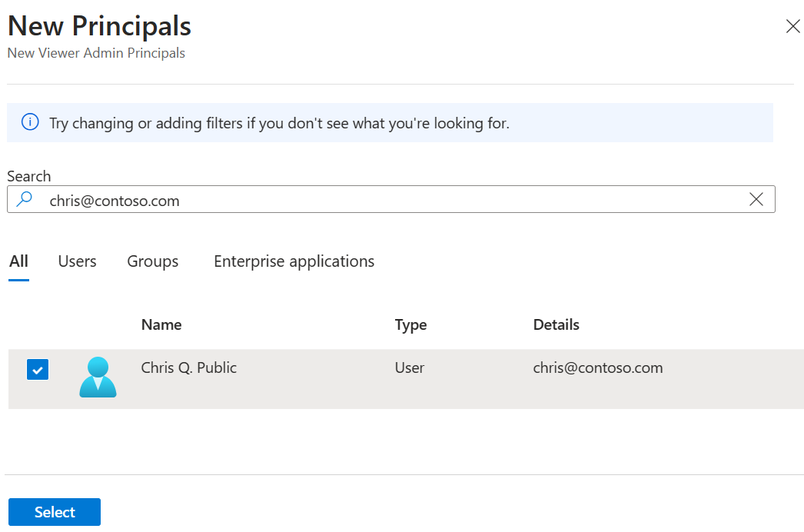Click the info icon in the banner
The width and height of the screenshot is (804, 532).
click(30, 122)
